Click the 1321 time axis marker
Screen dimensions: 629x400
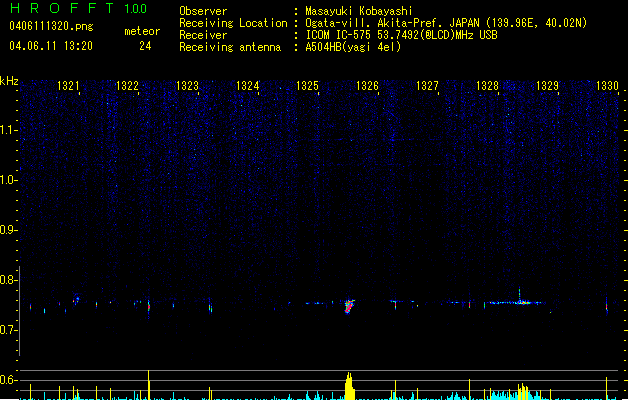coord(69,86)
